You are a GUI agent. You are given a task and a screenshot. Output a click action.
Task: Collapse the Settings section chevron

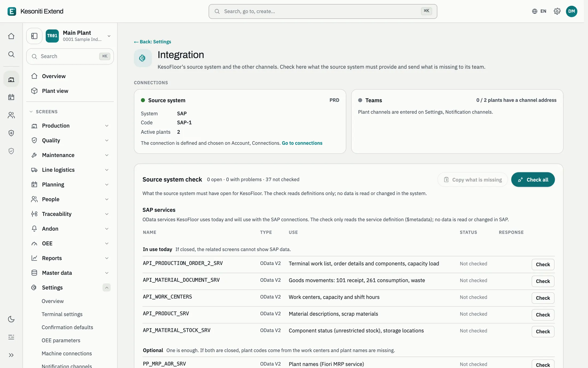click(106, 287)
